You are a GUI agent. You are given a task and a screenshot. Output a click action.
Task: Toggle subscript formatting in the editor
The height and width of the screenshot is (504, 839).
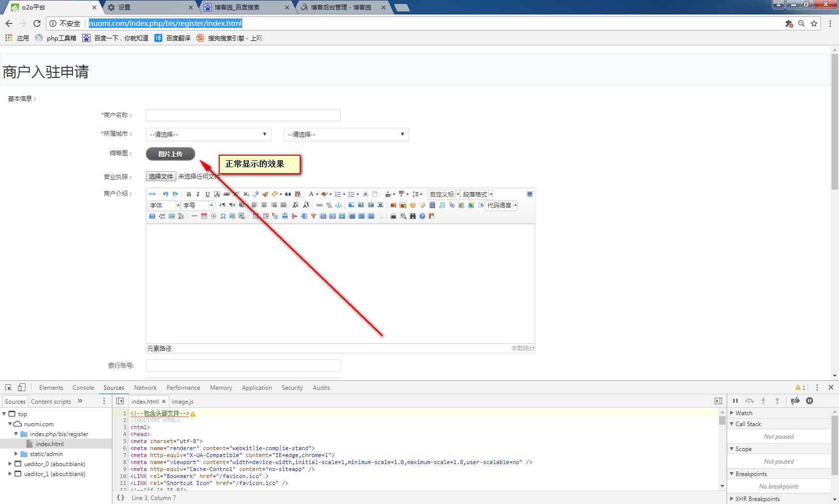point(246,194)
